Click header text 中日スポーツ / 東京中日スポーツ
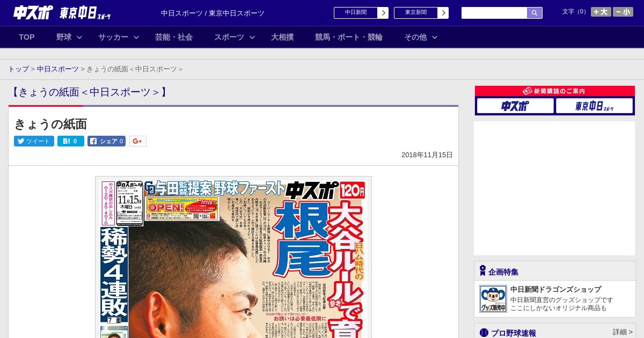644x338 pixels. click(213, 13)
